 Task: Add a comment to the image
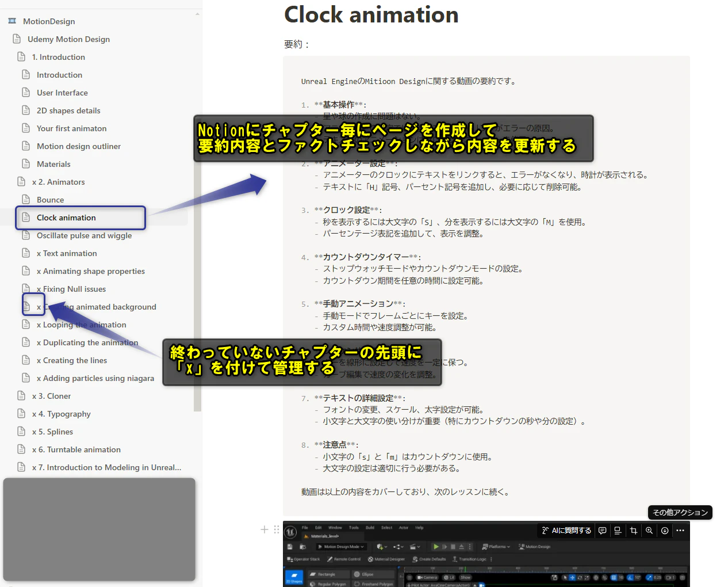pyautogui.click(x=602, y=531)
